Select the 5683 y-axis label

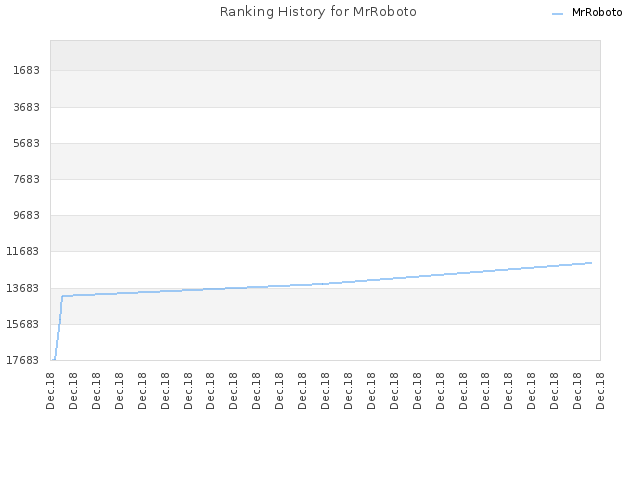click(x=26, y=143)
